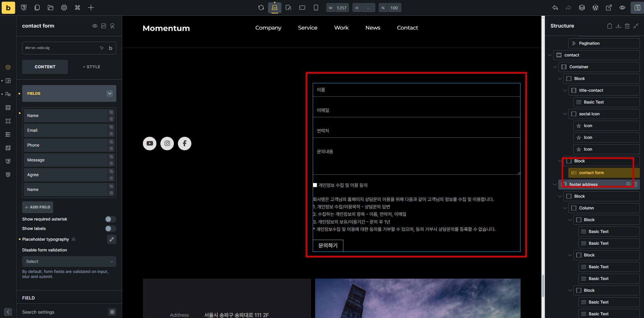This screenshot has height=318, width=644.
Task: Open Disable form validation Select dropdown
Action: tap(69, 262)
